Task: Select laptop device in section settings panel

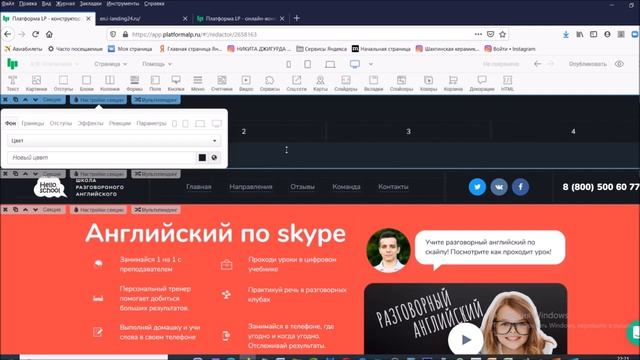Action: click(x=200, y=123)
